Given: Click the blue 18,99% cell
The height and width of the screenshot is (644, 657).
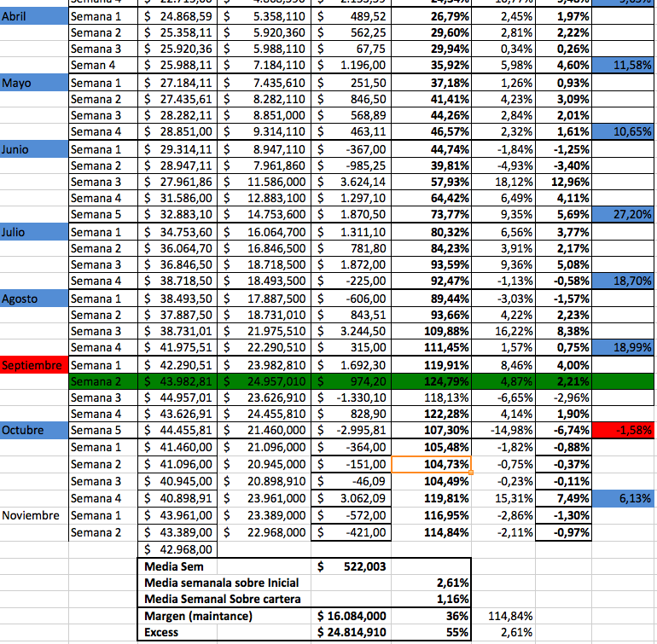Looking at the screenshot, I should tap(623, 347).
